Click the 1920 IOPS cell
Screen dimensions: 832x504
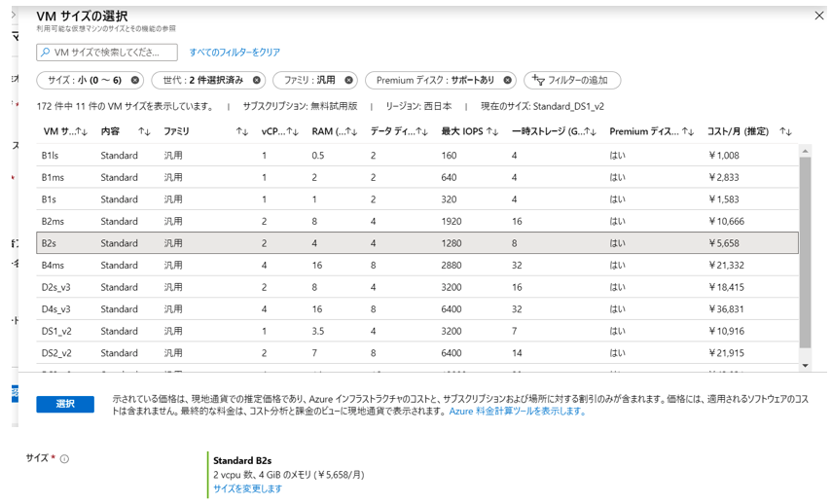coord(451,221)
